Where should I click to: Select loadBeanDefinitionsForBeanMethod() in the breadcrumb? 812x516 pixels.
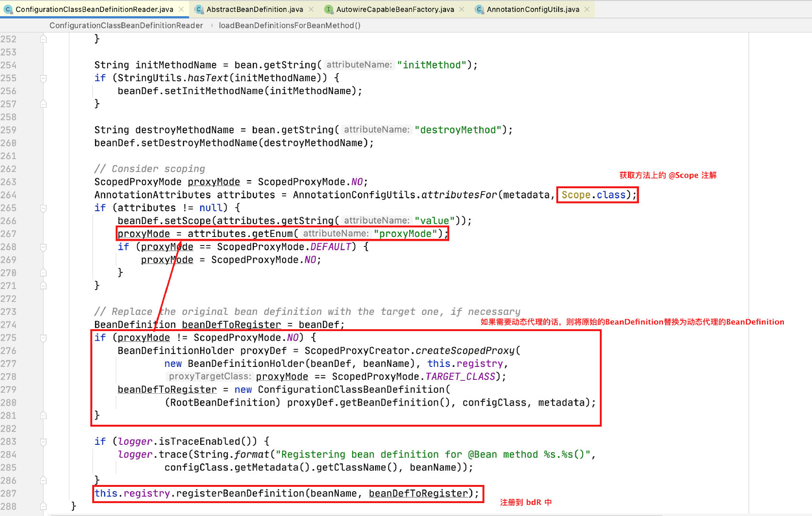pos(290,25)
